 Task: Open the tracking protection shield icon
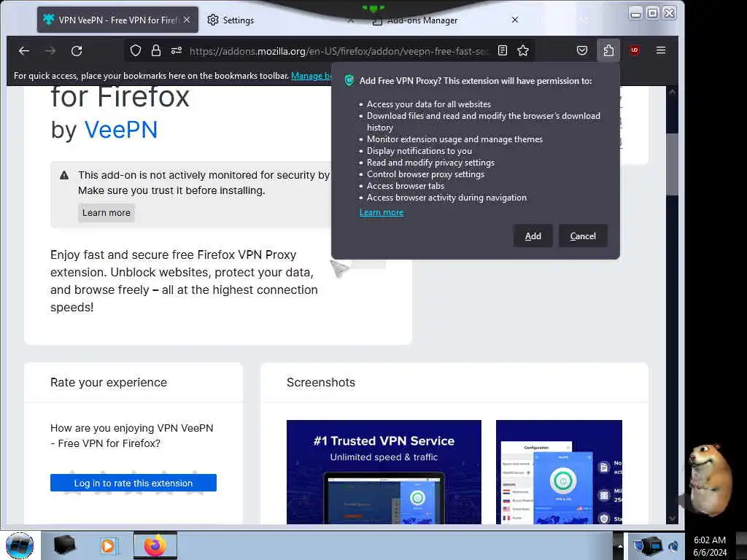[x=135, y=50]
